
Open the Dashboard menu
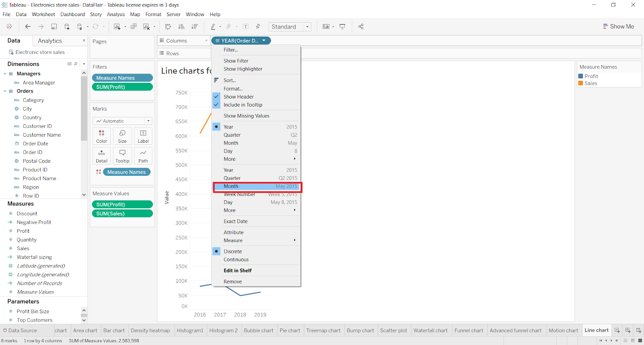point(72,14)
